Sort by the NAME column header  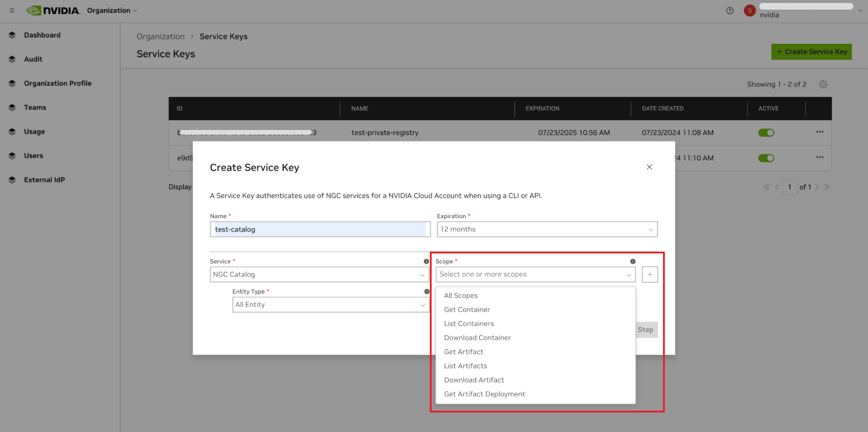360,108
